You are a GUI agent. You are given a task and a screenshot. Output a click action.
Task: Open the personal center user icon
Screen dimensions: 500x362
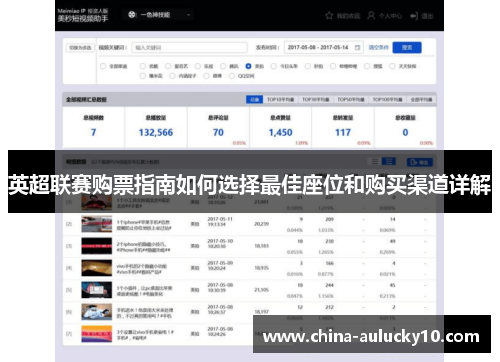[371, 16]
